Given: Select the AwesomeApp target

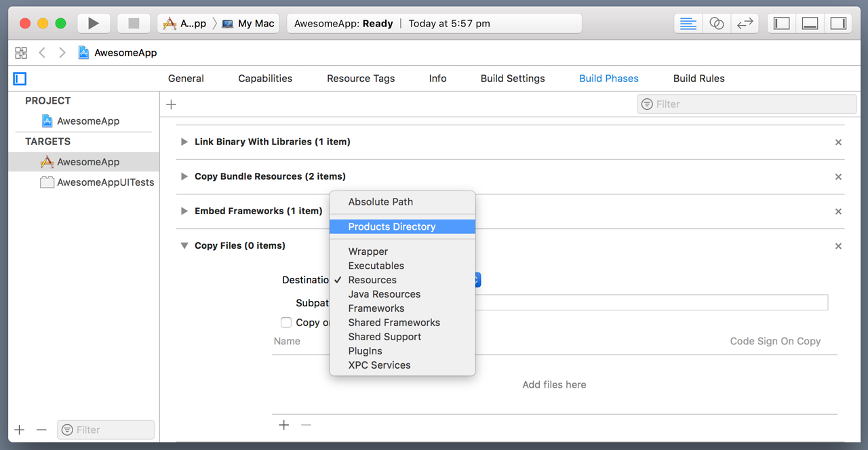Looking at the screenshot, I should [x=84, y=162].
